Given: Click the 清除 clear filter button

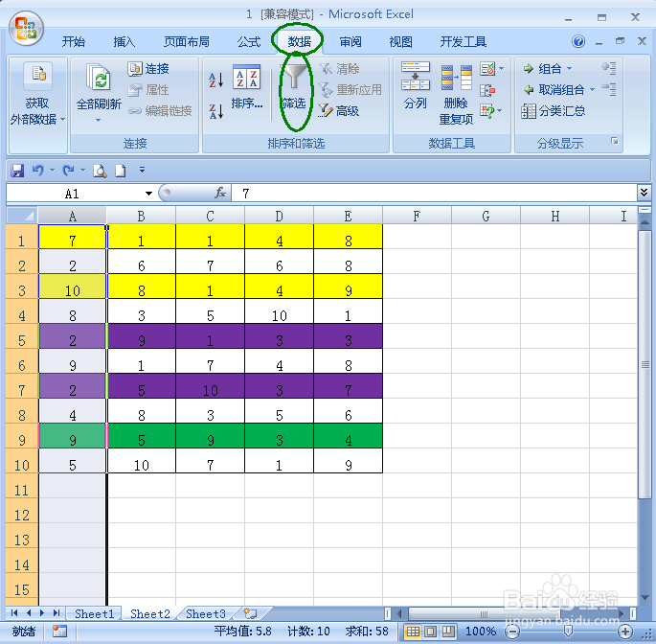Looking at the screenshot, I should pyautogui.click(x=340, y=68).
